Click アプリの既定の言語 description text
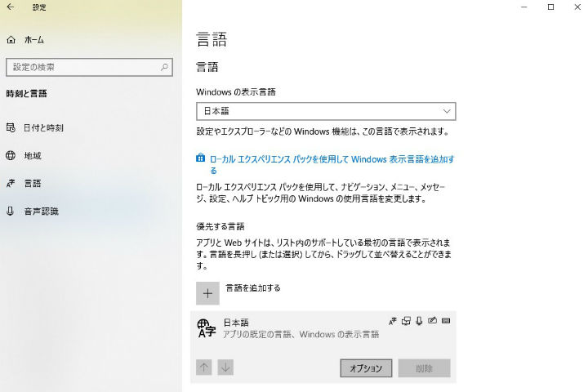 coord(301,334)
